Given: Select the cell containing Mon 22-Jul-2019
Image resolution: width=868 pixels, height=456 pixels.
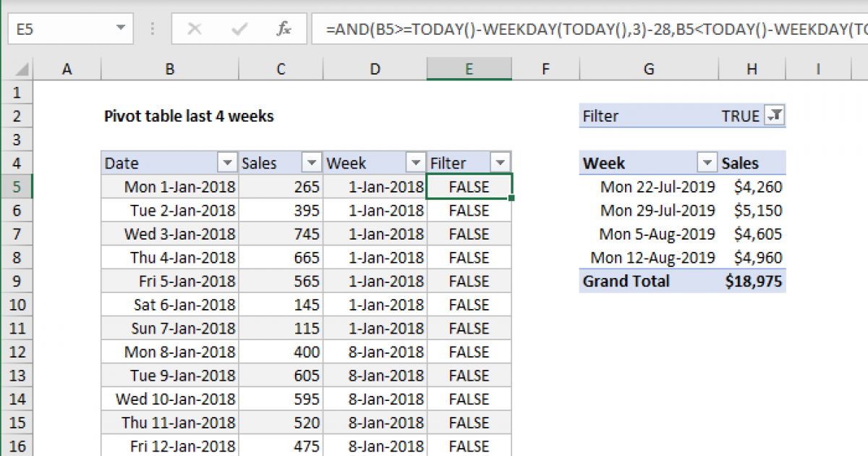Looking at the screenshot, I should (658, 186).
